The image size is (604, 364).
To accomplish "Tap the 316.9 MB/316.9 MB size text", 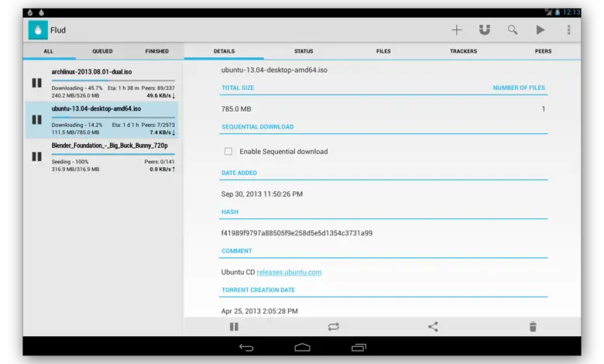I will (x=76, y=169).
